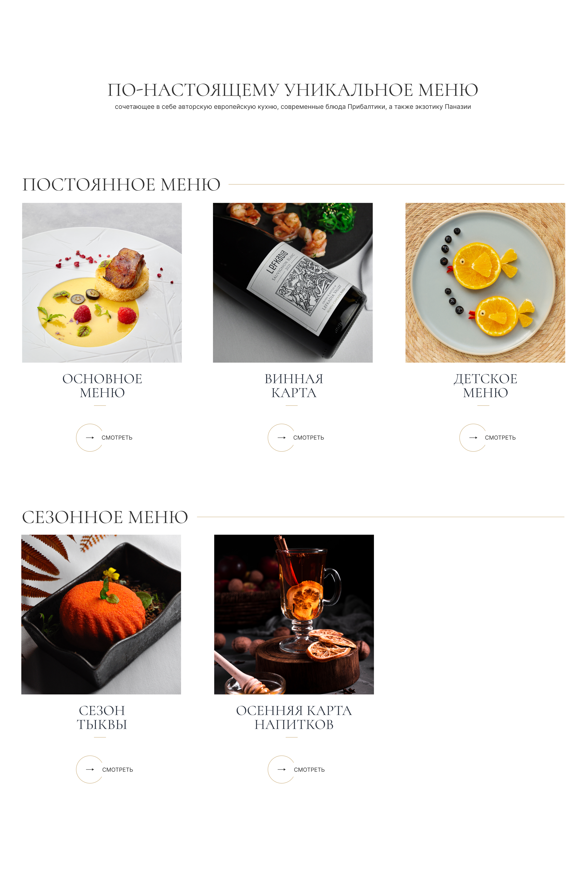Click the arrow circle icon under Детское меню
The image size is (588, 894).
(x=473, y=438)
